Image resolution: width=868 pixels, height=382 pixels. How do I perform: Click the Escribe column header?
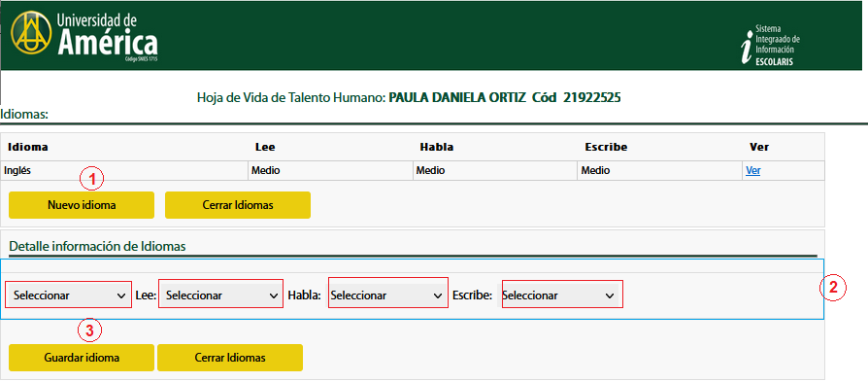606,147
